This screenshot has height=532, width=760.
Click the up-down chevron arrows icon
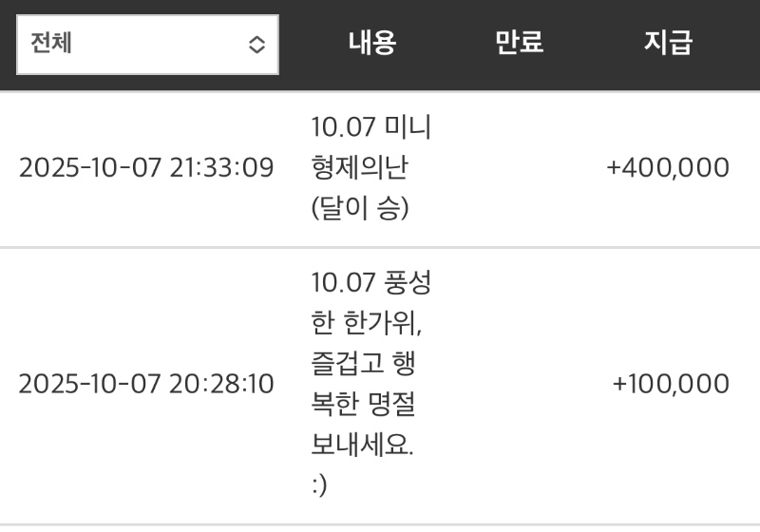pyautogui.click(x=256, y=45)
